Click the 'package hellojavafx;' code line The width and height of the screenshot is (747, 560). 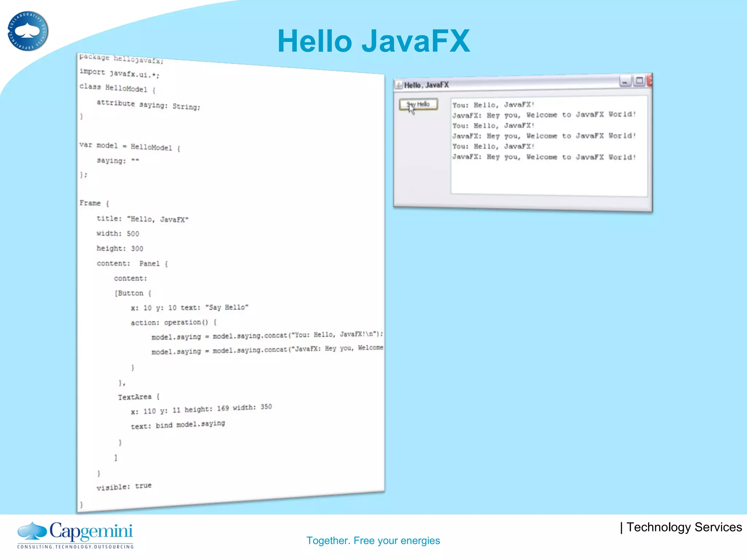point(121,58)
